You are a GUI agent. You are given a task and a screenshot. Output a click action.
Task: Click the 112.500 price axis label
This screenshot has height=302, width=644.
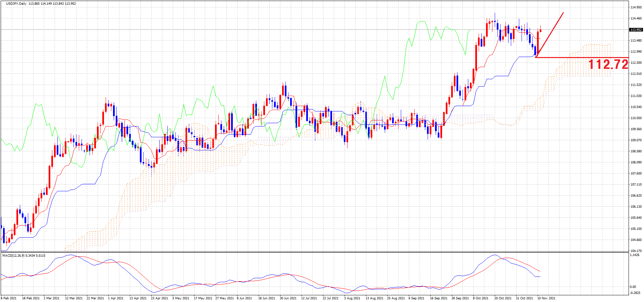coord(636,63)
